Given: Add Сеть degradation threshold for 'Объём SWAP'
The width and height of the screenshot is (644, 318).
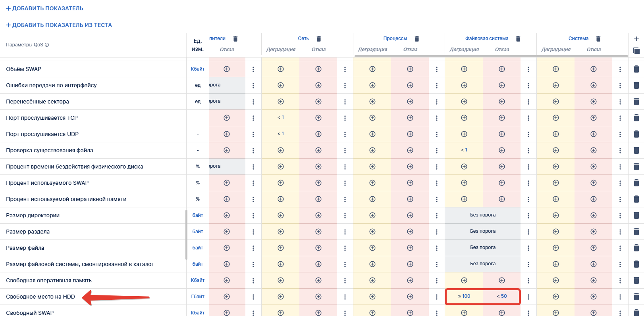Looking at the screenshot, I should point(281,69).
